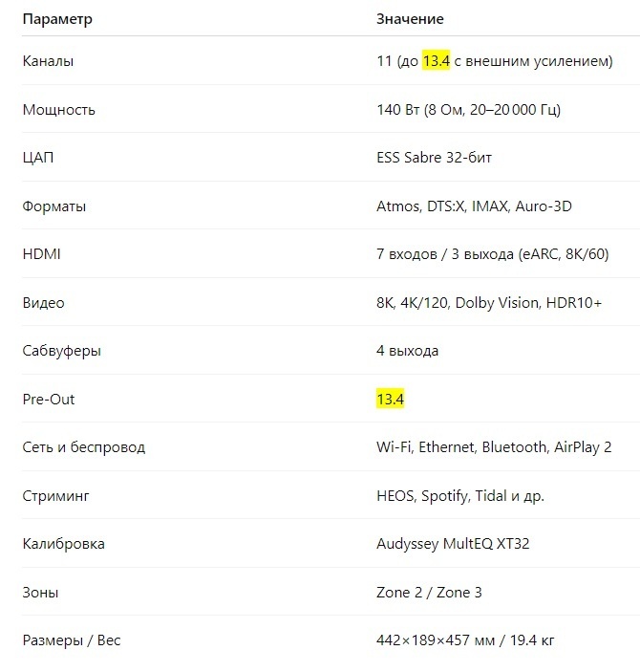640x672 pixels.
Task: Click the "Значение" column header
Action: [x=410, y=19]
